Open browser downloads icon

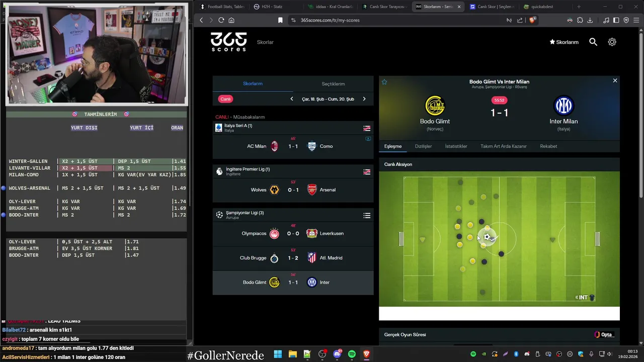590,20
